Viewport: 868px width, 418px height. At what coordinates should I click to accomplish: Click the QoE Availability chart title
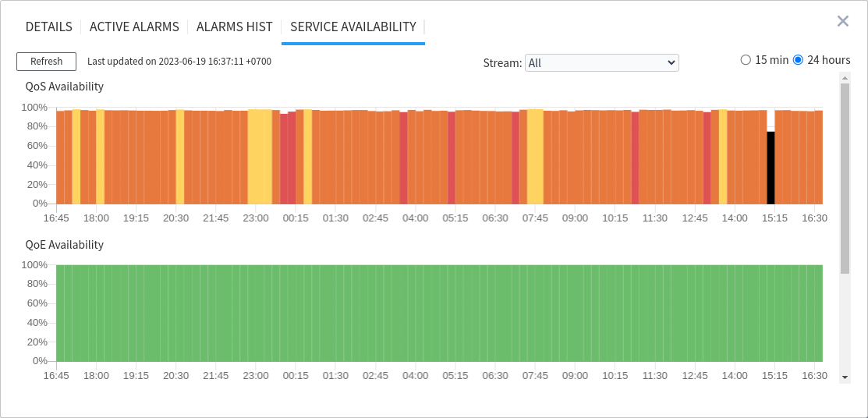coord(65,245)
